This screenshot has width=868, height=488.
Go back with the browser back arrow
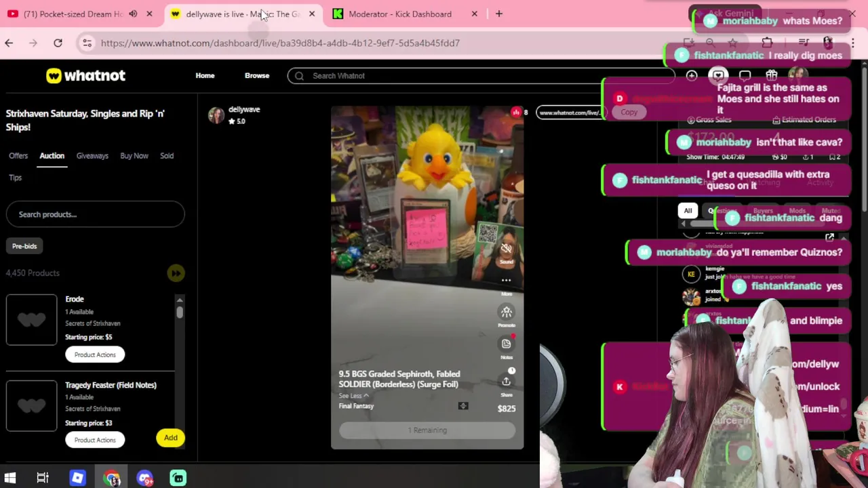pyautogui.click(x=9, y=43)
